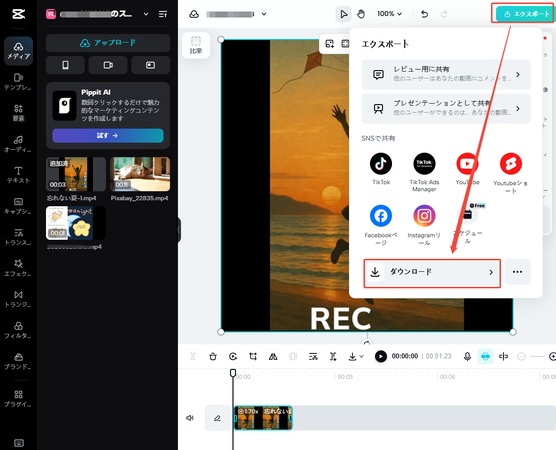
Task: Open レビュー用に共有 share for review
Action: tap(446, 74)
